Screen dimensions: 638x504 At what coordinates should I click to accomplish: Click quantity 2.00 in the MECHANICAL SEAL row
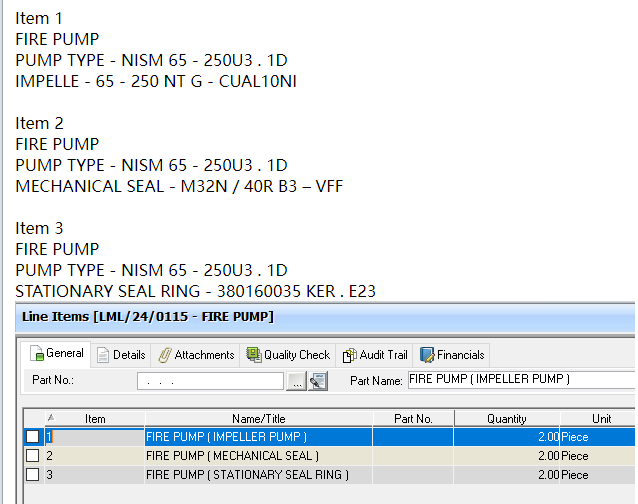(x=548, y=456)
